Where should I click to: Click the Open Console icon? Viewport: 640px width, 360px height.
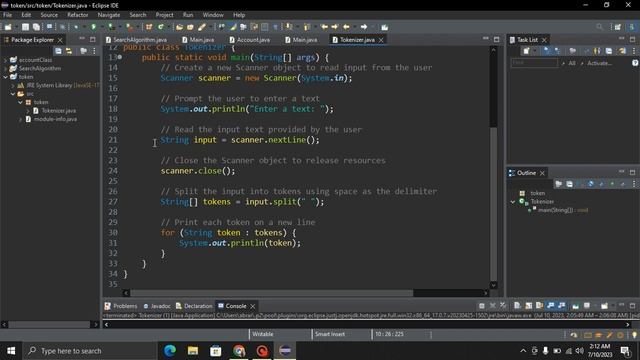pyautogui.click(x=604, y=306)
